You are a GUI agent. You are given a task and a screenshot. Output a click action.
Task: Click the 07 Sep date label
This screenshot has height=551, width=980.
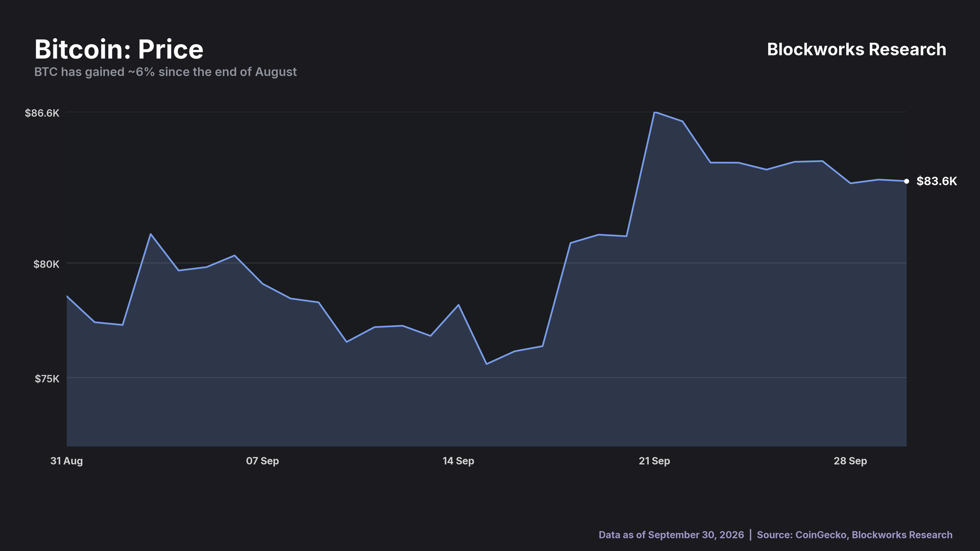[x=262, y=461]
